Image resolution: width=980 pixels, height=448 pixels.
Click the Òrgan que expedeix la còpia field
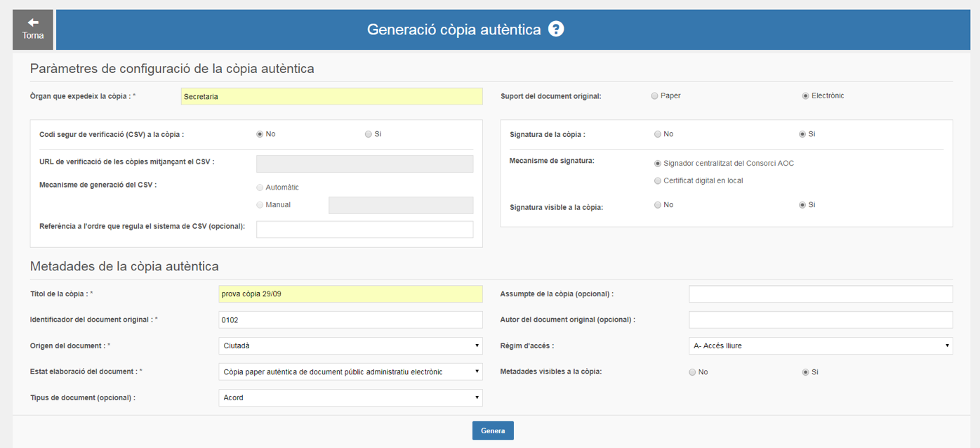(331, 96)
